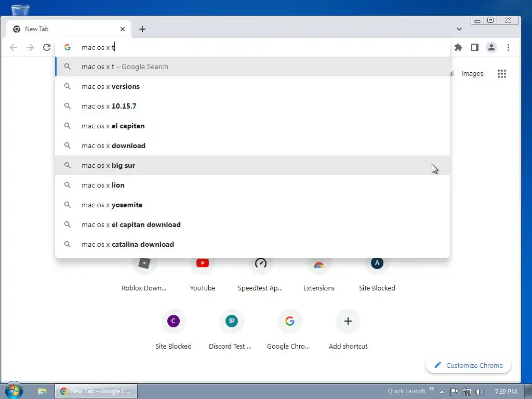Open the Windows Start orb
This screenshot has width=532, height=399.
pos(14,391)
